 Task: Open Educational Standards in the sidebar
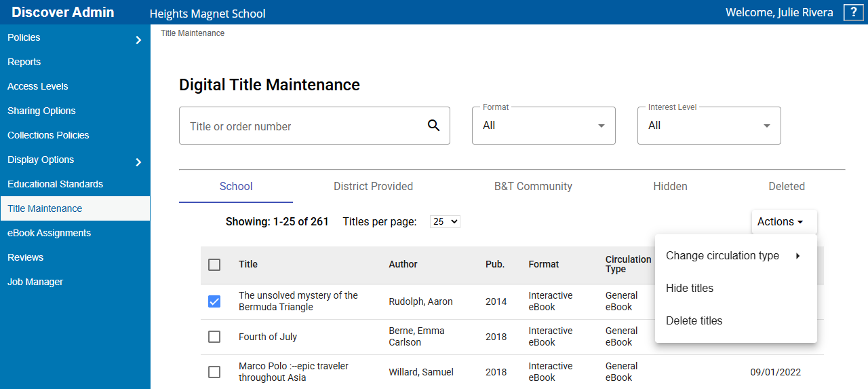[x=75, y=184]
